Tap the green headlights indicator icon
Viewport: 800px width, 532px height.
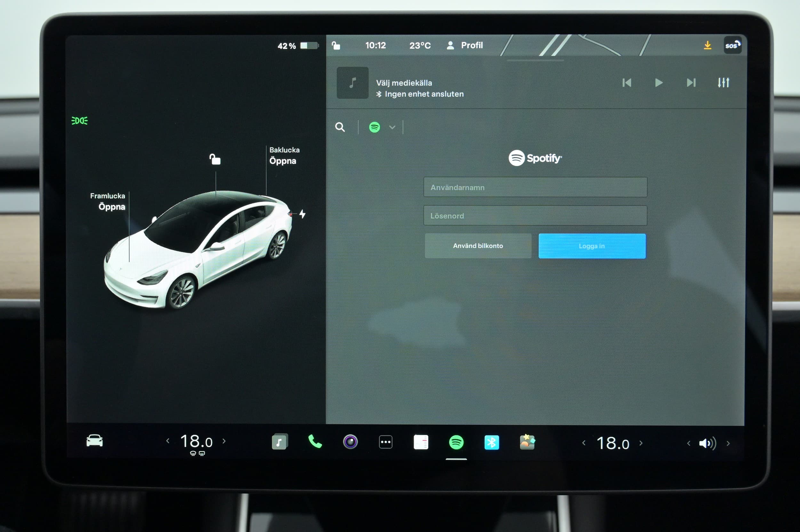point(80,121)
